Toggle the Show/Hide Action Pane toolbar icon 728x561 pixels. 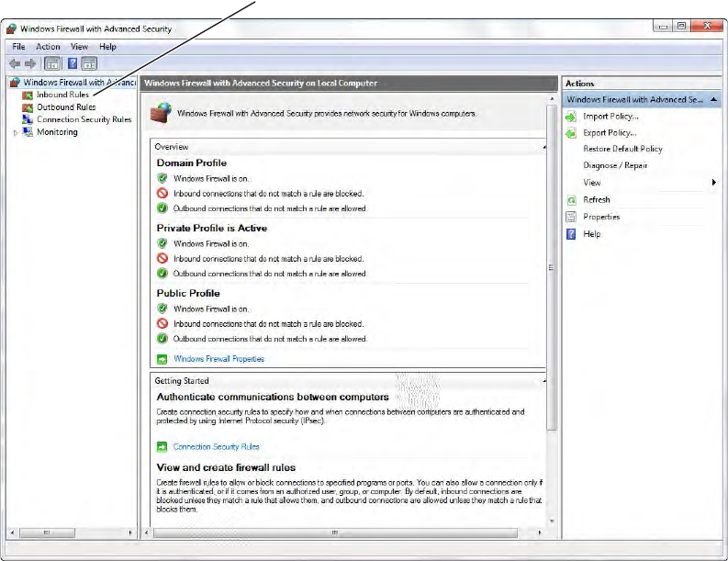pos(89,63)
